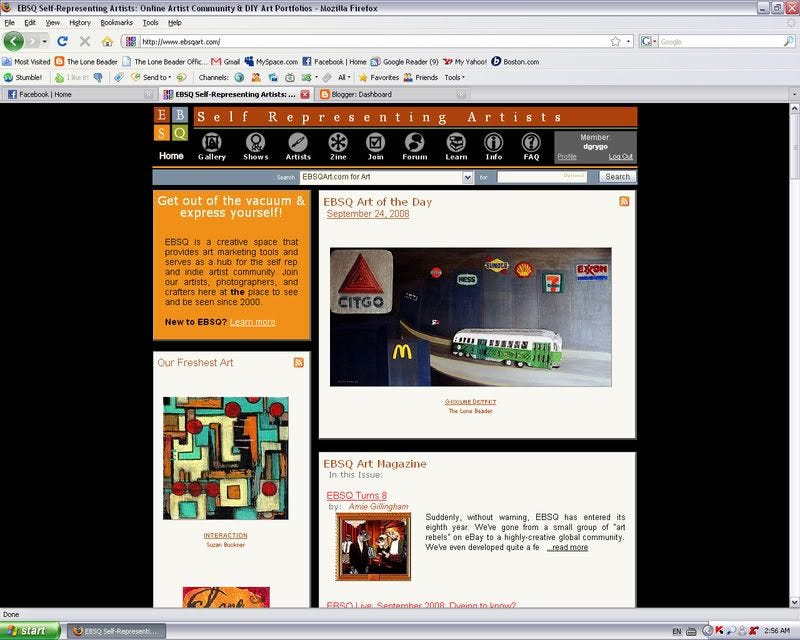Close the EBSQ Self-Representing Artists tab
This screenshot has height=640, width=800.
(x=305, y=94)
